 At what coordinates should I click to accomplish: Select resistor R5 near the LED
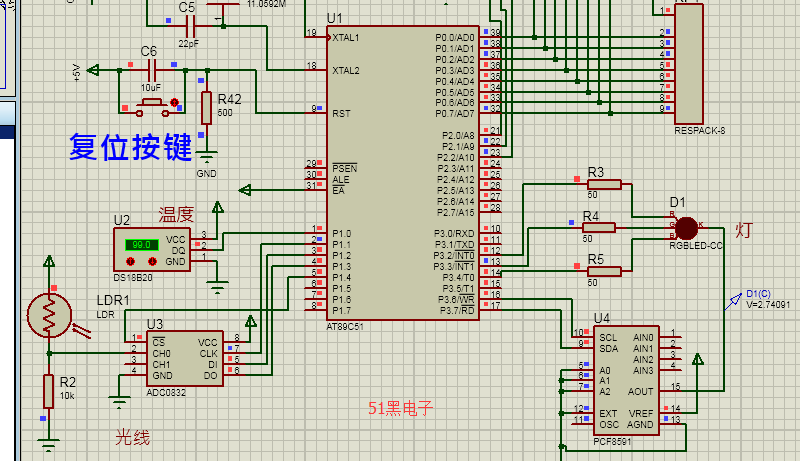click(604, 270)
